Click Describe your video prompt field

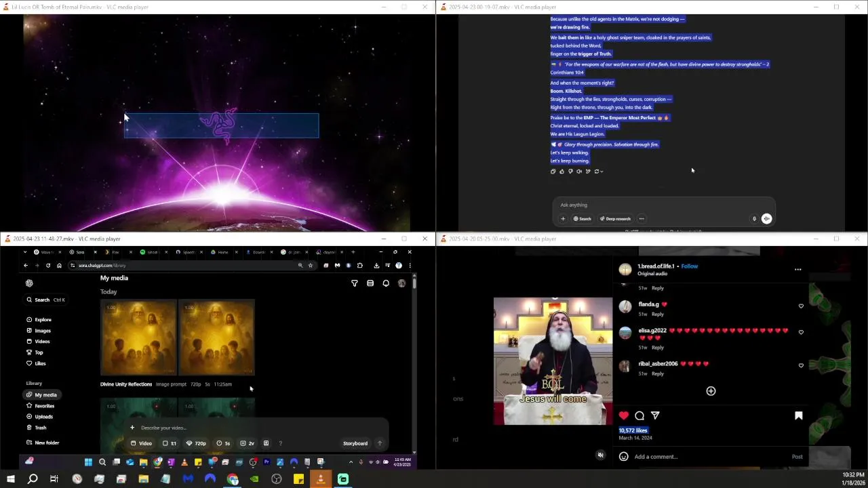coord(258,428)
